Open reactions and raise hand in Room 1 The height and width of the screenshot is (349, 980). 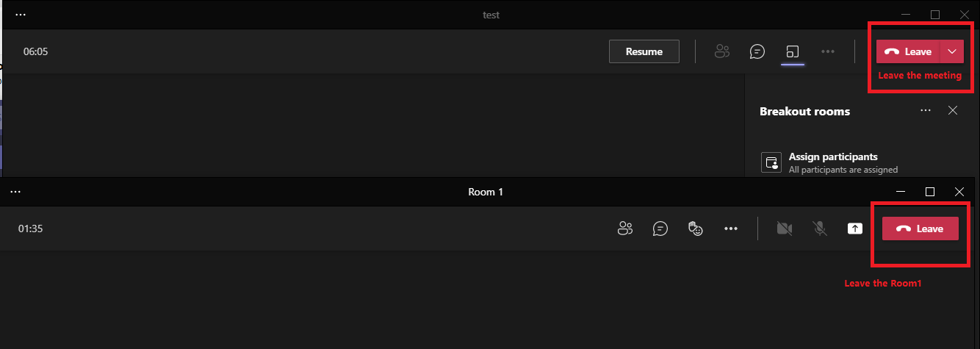pyautogui.click(x=696, y=229)
